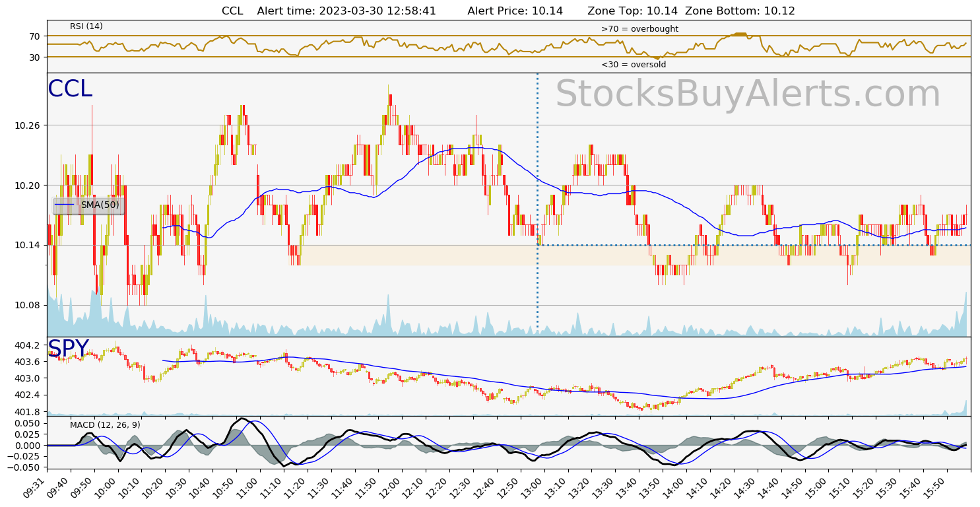Viewport: 980px width, 507px height.
Task: Click the CCL ticker in the chart title
Action: [232, 11]
